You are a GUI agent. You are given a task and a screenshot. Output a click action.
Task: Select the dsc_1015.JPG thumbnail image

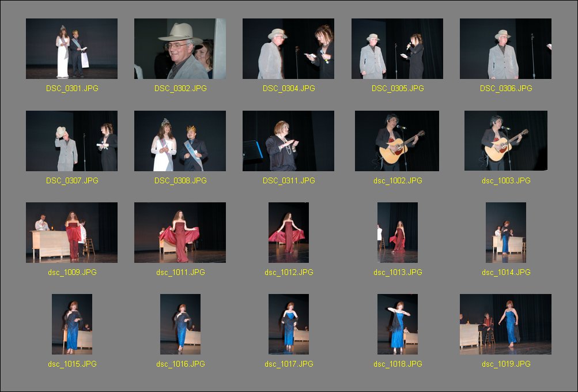[x=72, y=324]
